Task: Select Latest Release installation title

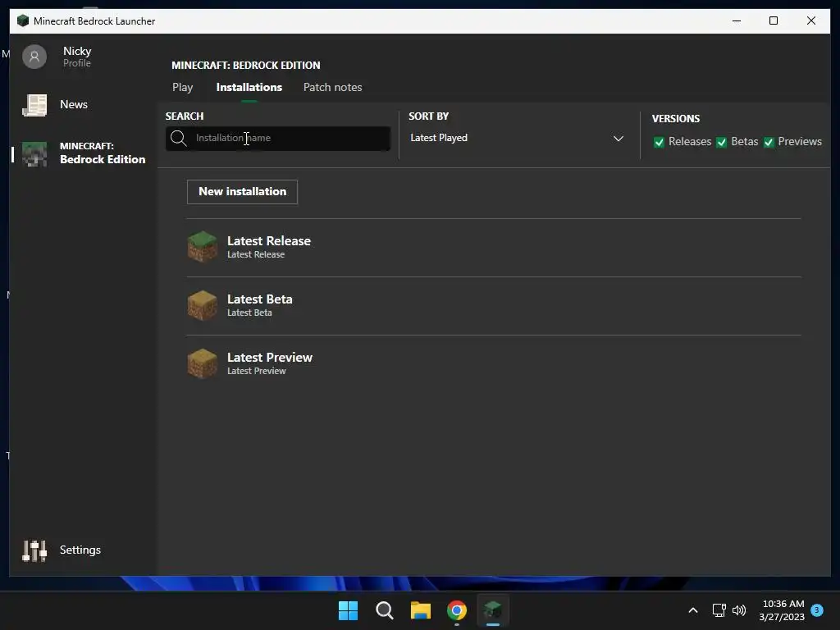Action: pos(269,241)
